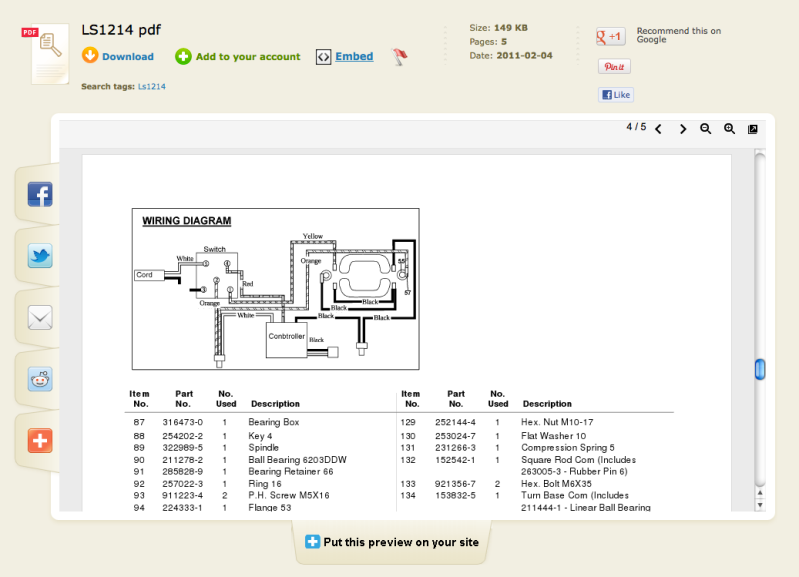Click Recommend this on Google text
This screenshot has width=799, height=577.
click(679, 35)
